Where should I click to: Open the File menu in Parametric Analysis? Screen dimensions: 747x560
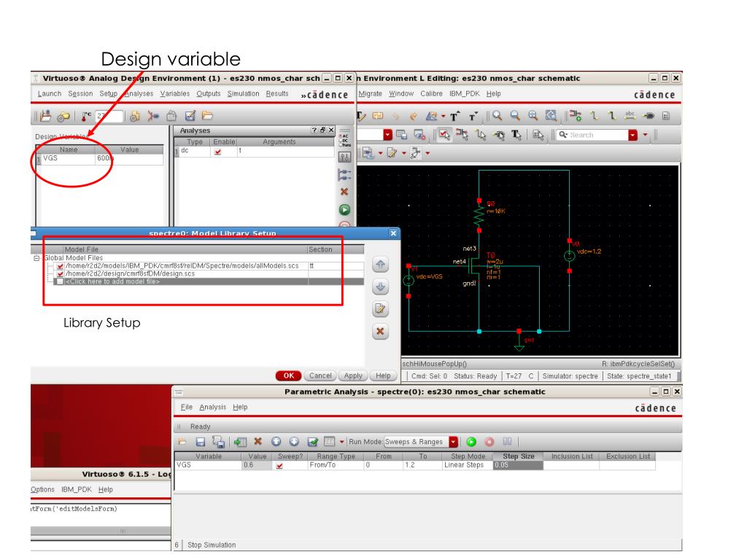tap(186, 407)
